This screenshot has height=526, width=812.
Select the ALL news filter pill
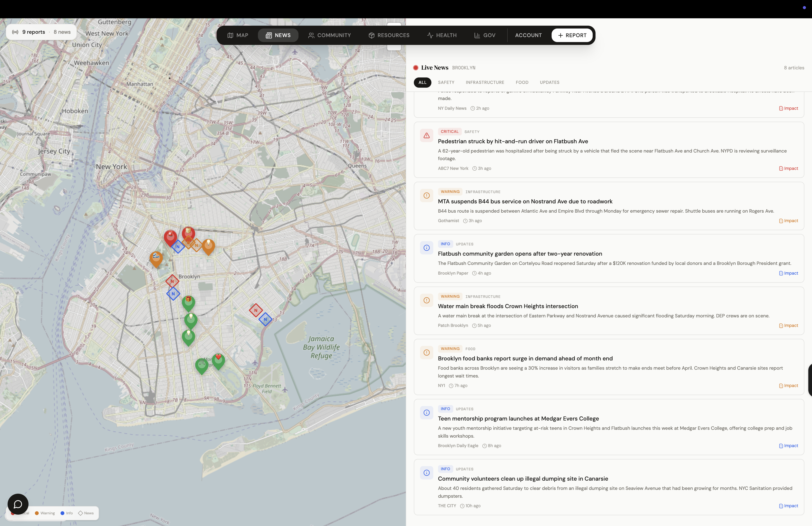tap(422, 82)
